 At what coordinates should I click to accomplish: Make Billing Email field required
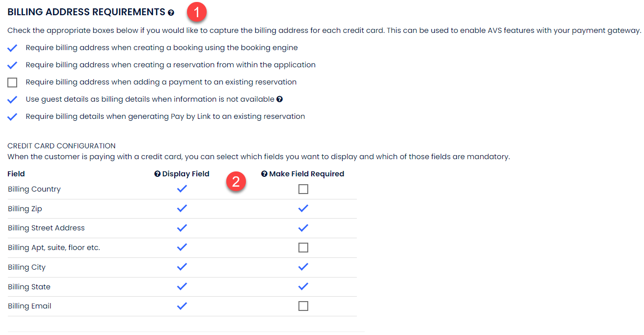pos(303,306)
